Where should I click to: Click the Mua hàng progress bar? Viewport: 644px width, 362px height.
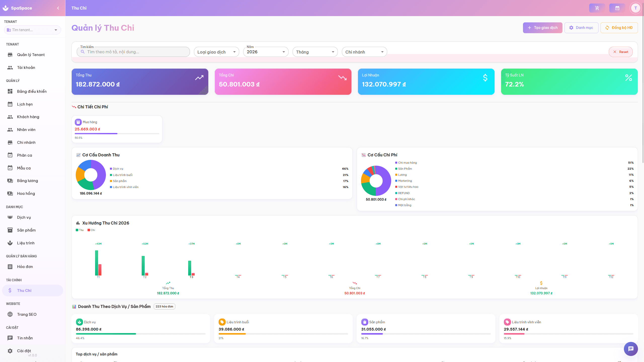[x=117, y=133]
